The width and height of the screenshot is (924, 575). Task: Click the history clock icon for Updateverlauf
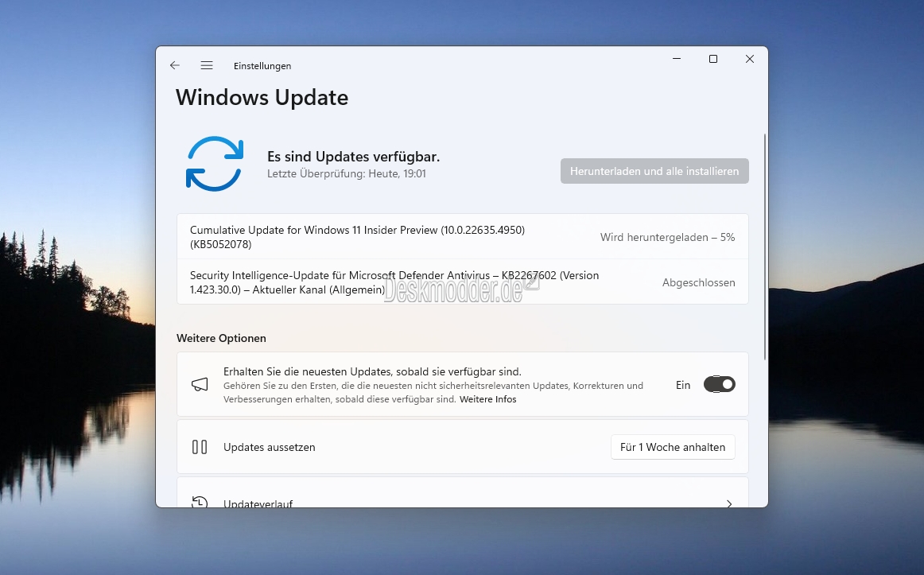pos(200,503)
